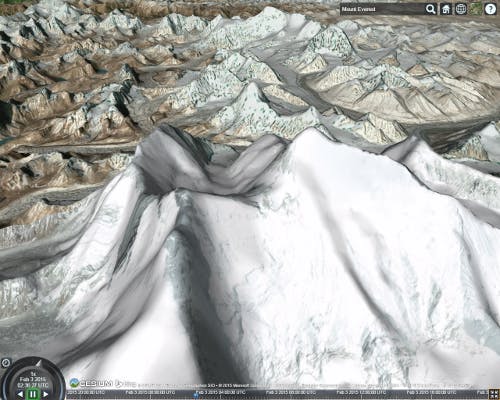Viewport: 500px width, 400px height.
Task: Click the real-time clock button
Action: pyautogui.click(x=6, y=363)
